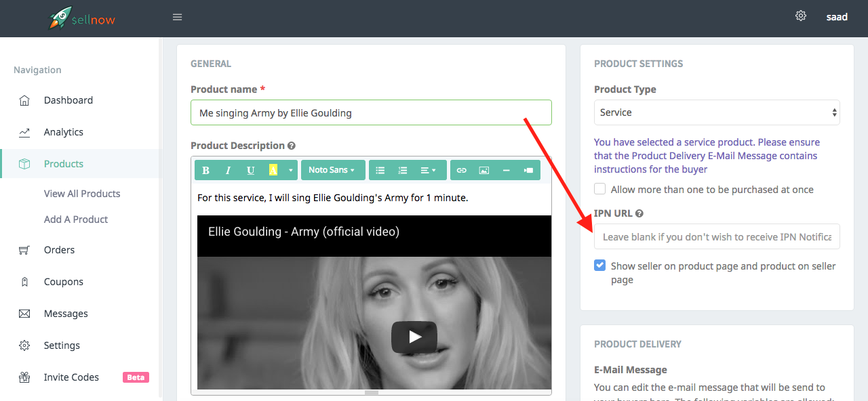Apply the yellow highlight color
The image size is (868, 401).
[x=273, y=170]
